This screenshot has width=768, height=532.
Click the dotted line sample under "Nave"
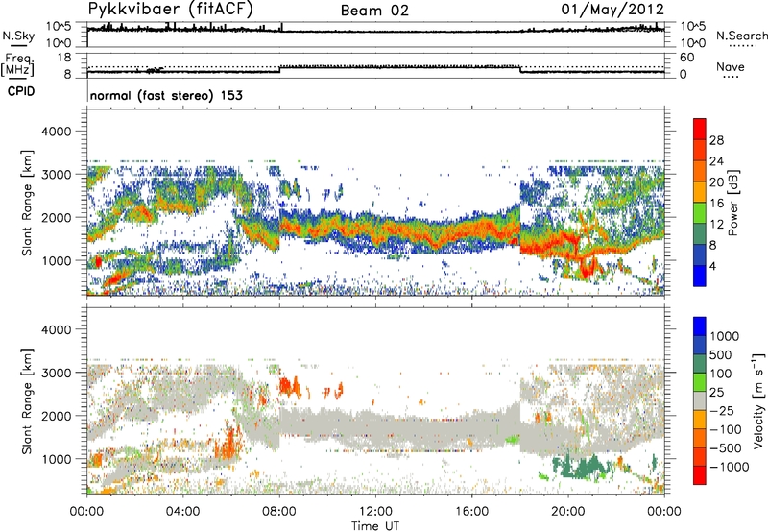732,77
